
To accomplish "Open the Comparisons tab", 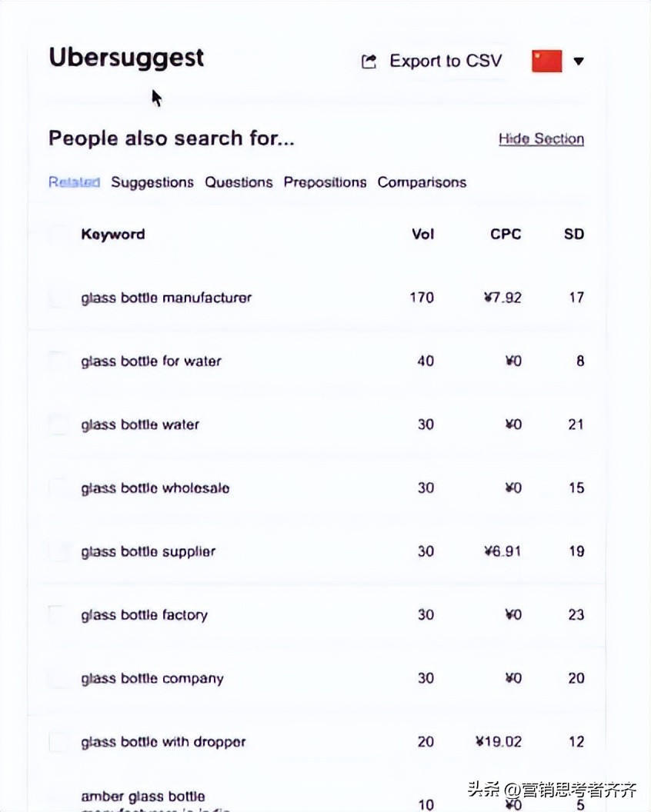I will click(422, 182).
